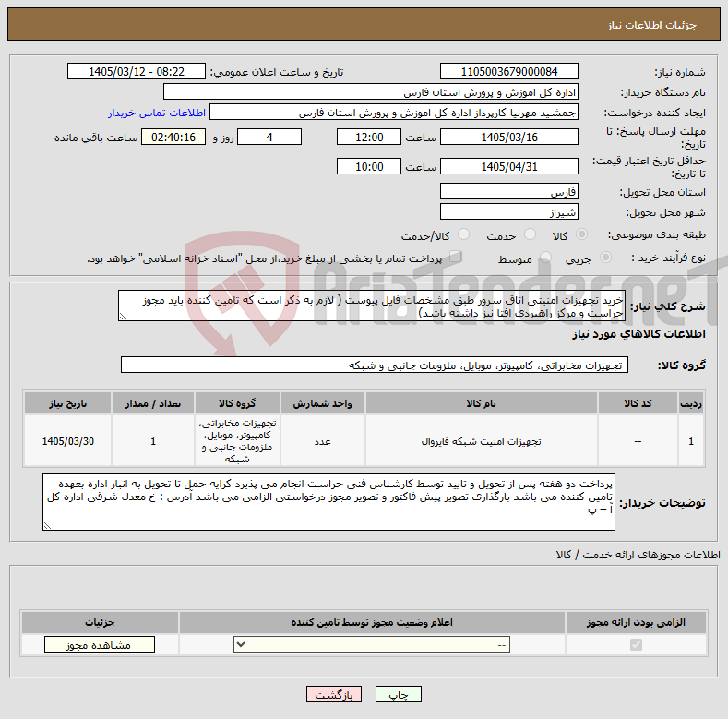The image size is (728, 719).
Task: Click the نام دستگاه خریدار field
Action: [x=371, y=92]
